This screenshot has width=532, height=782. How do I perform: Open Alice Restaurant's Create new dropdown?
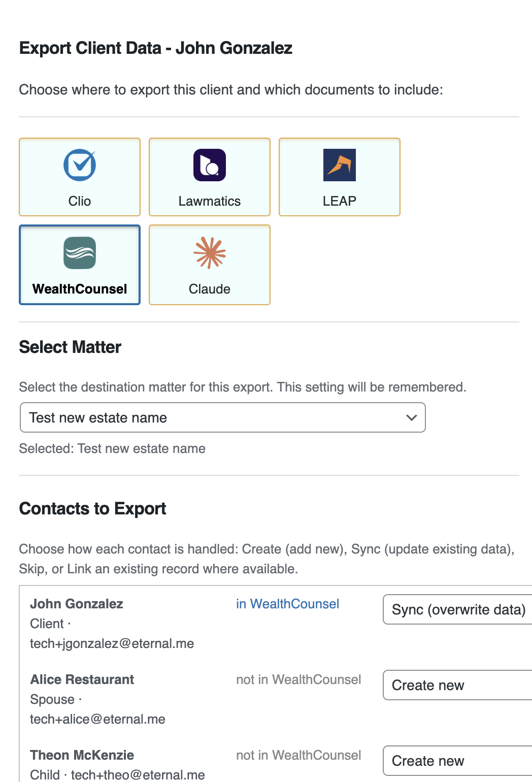pos(457,685)
